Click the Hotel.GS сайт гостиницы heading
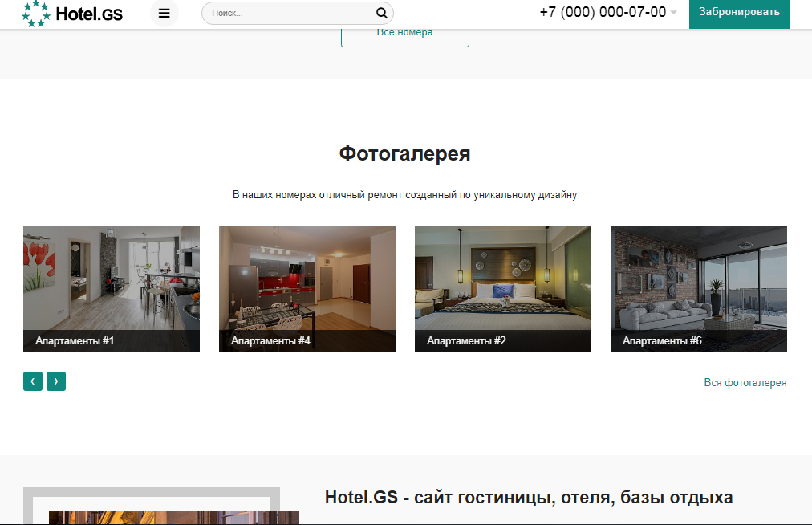Viewport: 812px width, 525px height. 529,498
